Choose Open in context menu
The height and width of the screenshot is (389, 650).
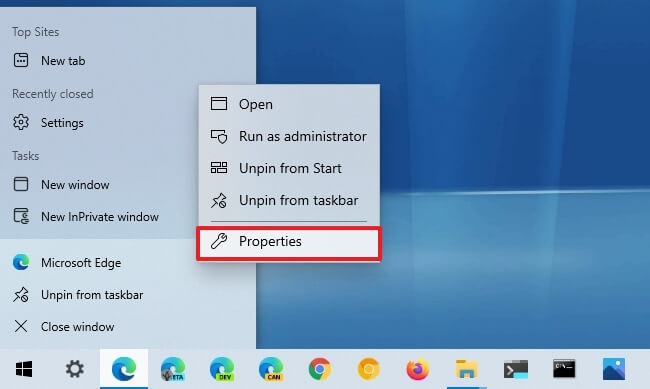click(x=289, y=104)
